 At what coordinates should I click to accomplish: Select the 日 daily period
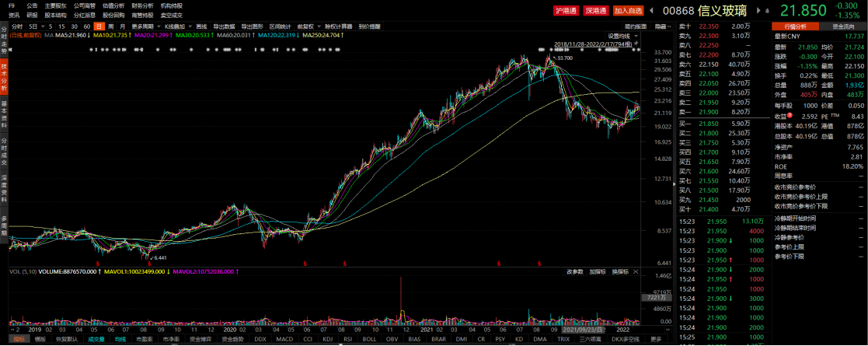click(x=99, y=26)
